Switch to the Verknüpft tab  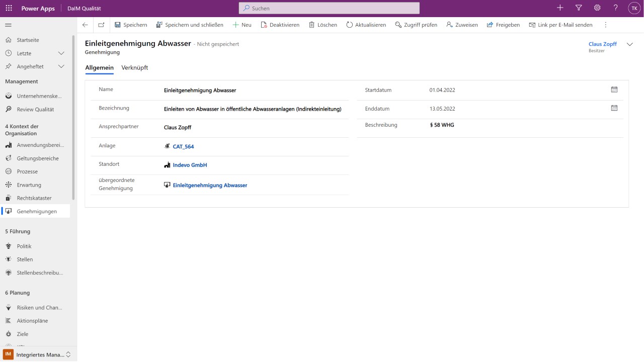[x=135, y=68]
